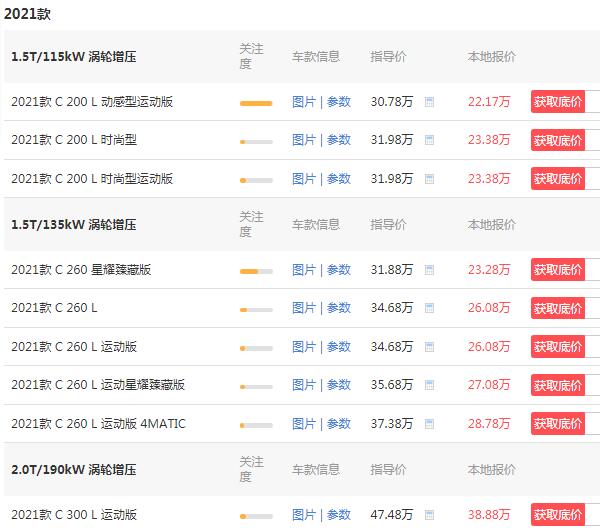Open 图片 for C 260 L 运动星耀臻藏版
The image size is (600, 530).
[304, 385]
